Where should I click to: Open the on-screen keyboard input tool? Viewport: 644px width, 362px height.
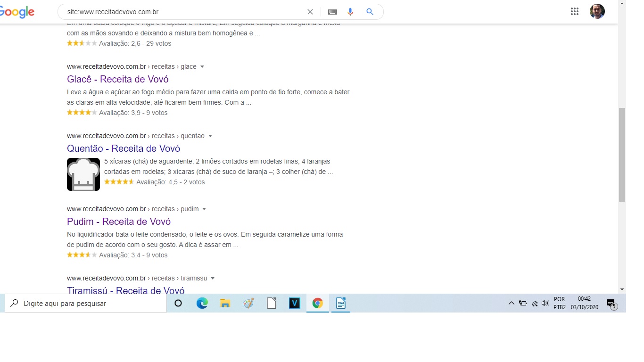332,12
